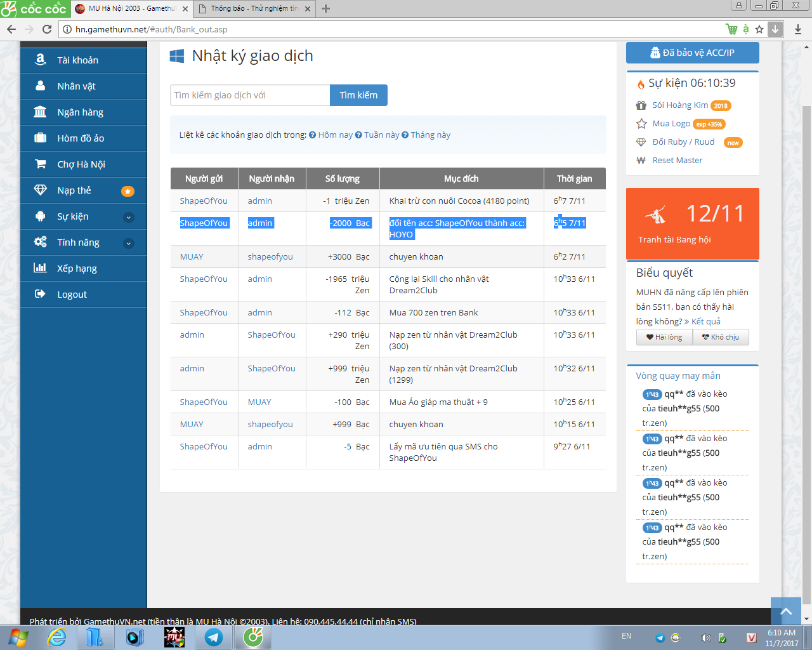Open the Sói Hoàng Kim event link
Viewport: 812px width, 650px height.
point(680,105)
